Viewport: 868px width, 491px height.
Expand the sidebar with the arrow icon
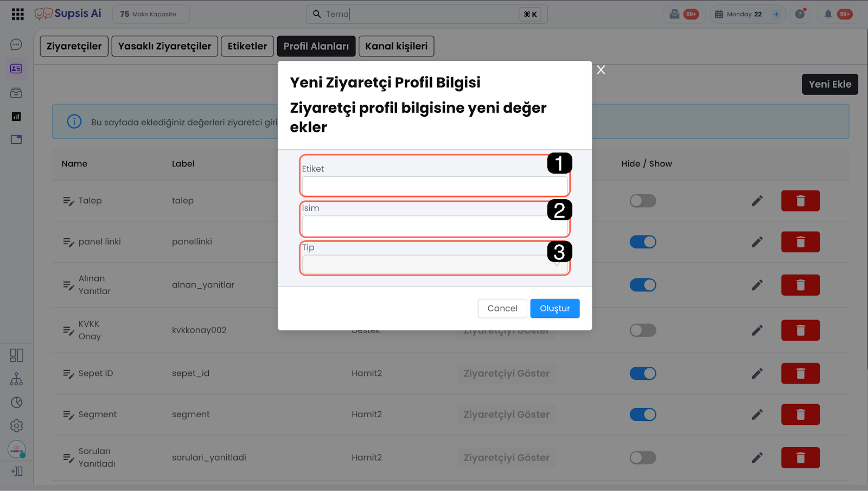coord(16,471)
